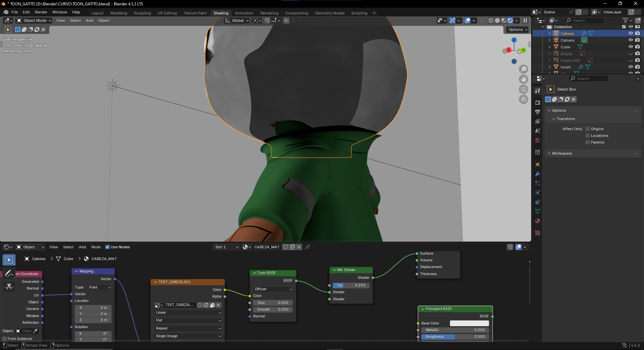The image size is (644, 350).
Task: Adjust the Mix Shader Fac slider
Action: pyautogui.click(x=351, y=285)
